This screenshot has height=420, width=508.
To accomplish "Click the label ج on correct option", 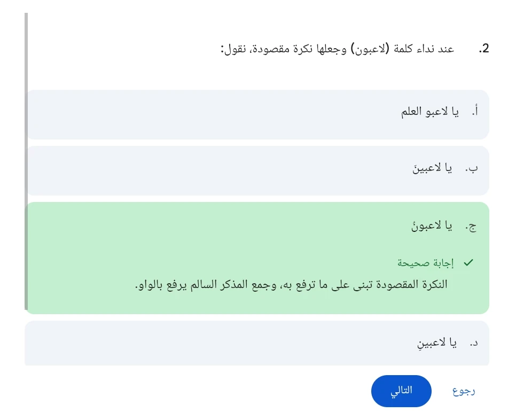I will coord(471,225).
